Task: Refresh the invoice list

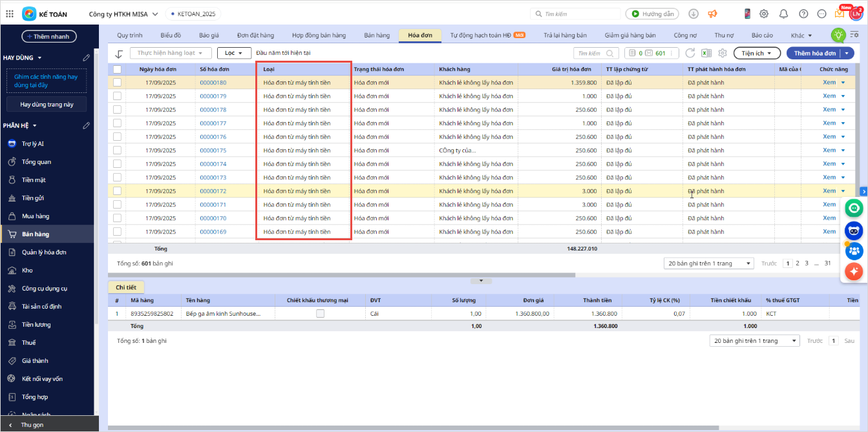Action: 690,54
